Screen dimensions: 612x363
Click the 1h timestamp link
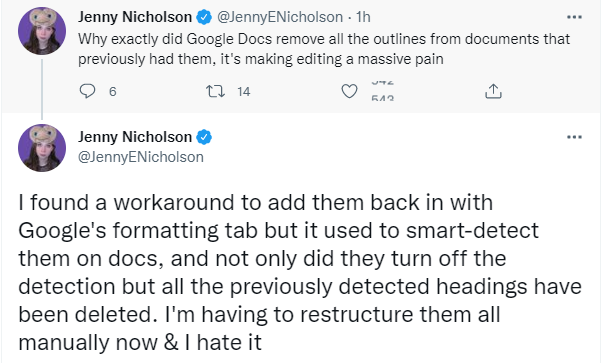tap(363, 17)
